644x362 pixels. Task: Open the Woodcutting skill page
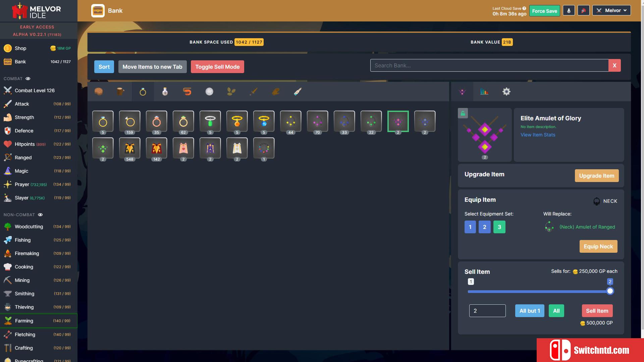click(x=39, y=227)
